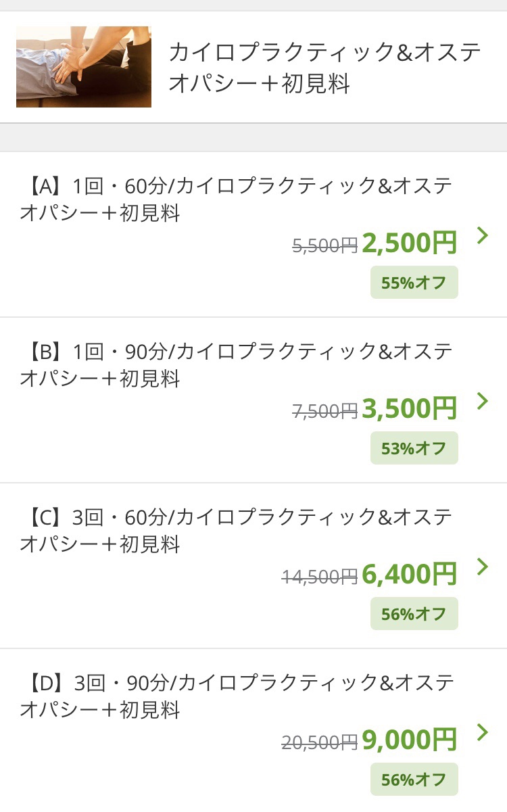
Task: Select plan 【D】 3回・90分 title
Action: click(236, 696)
